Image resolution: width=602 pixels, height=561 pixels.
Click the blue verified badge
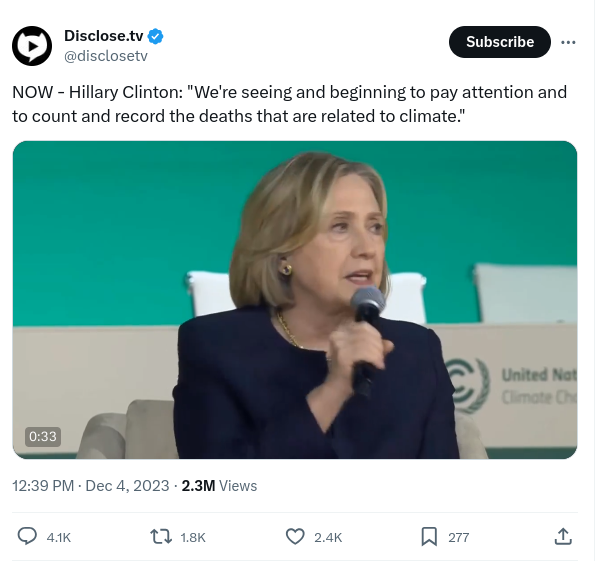pos(156,37)
